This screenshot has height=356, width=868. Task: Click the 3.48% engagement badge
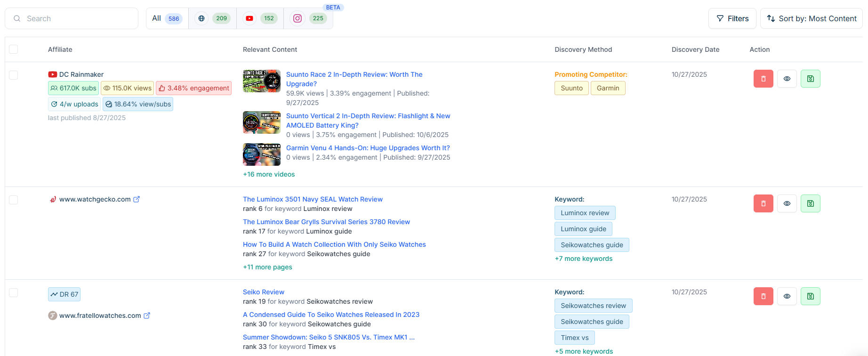point(193,88)
